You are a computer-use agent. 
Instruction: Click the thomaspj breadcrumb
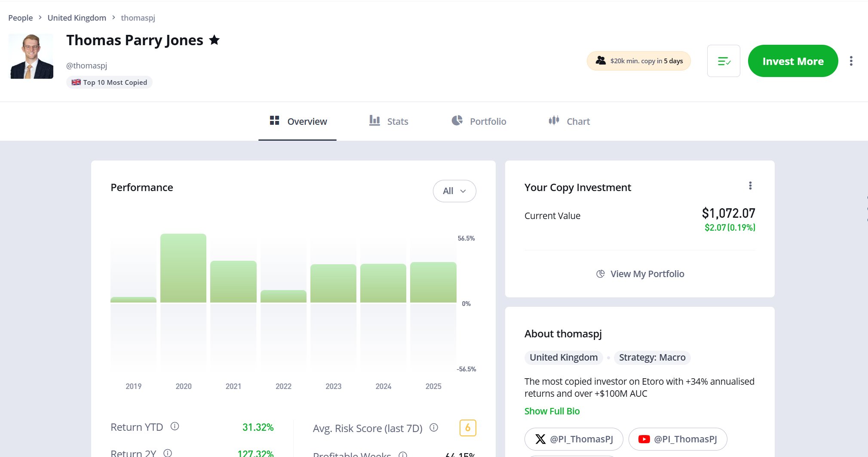138,18
